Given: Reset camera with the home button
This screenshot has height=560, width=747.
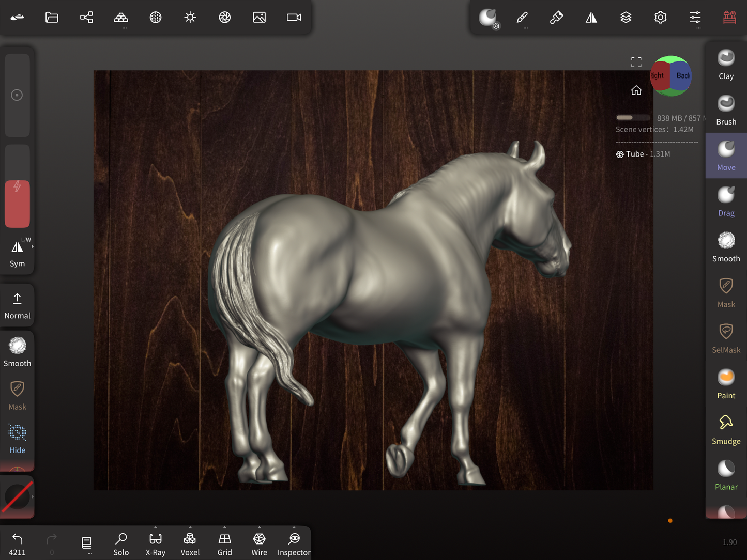Looking at the screenshot, I should click(x=636, y=90).
